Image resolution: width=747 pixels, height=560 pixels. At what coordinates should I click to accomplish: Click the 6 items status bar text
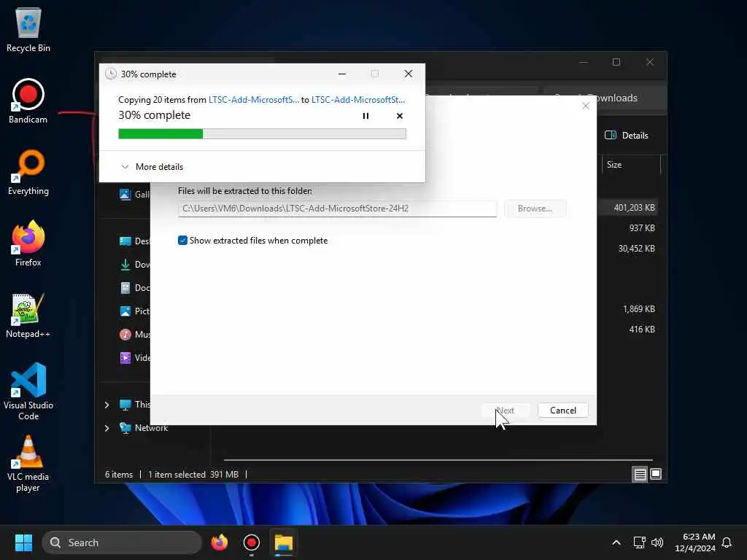(119, 475)
